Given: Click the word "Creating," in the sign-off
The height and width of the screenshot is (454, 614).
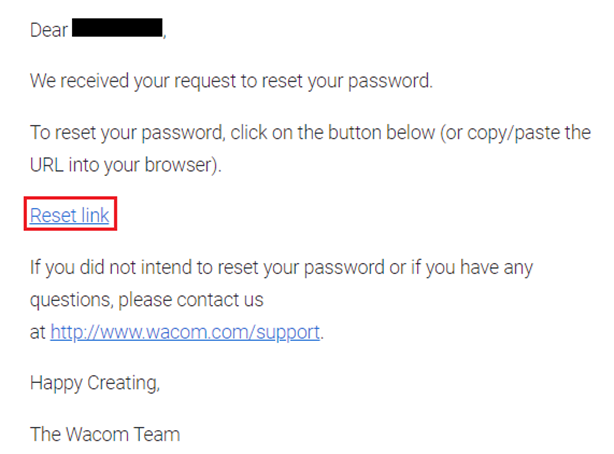Looking at the screenshot, I should [x=123, y=383].
